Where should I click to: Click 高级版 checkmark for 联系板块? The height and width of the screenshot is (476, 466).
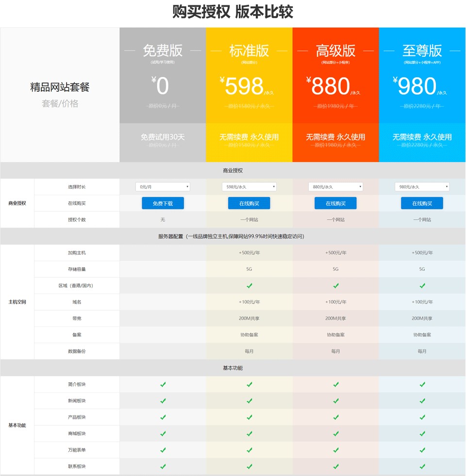tap(336, 466)
